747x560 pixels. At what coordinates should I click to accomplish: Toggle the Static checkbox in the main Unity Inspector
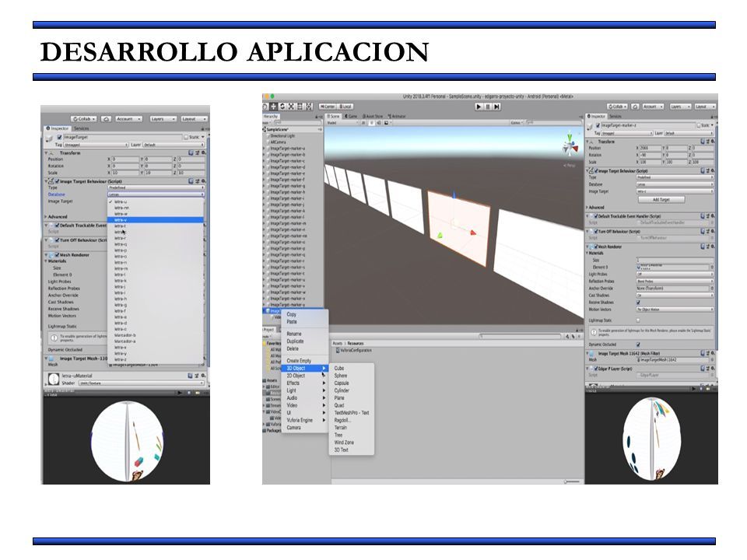[x=699, y=125]
